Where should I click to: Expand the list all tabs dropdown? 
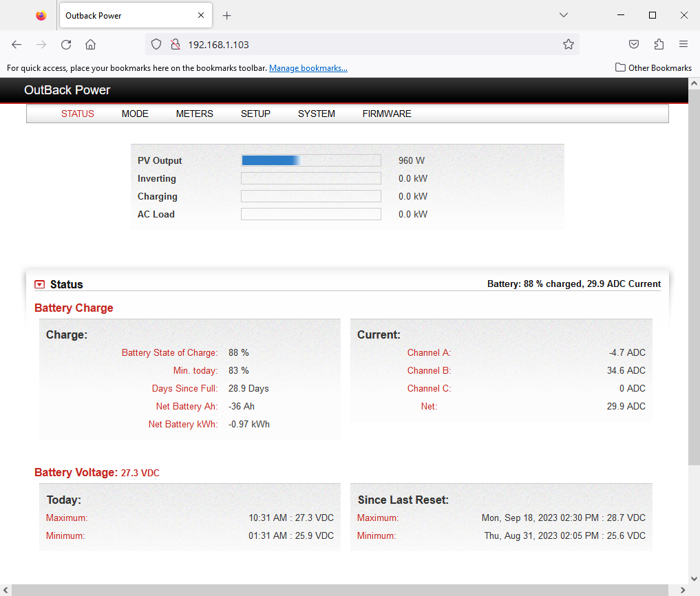(x=563, y=15)
